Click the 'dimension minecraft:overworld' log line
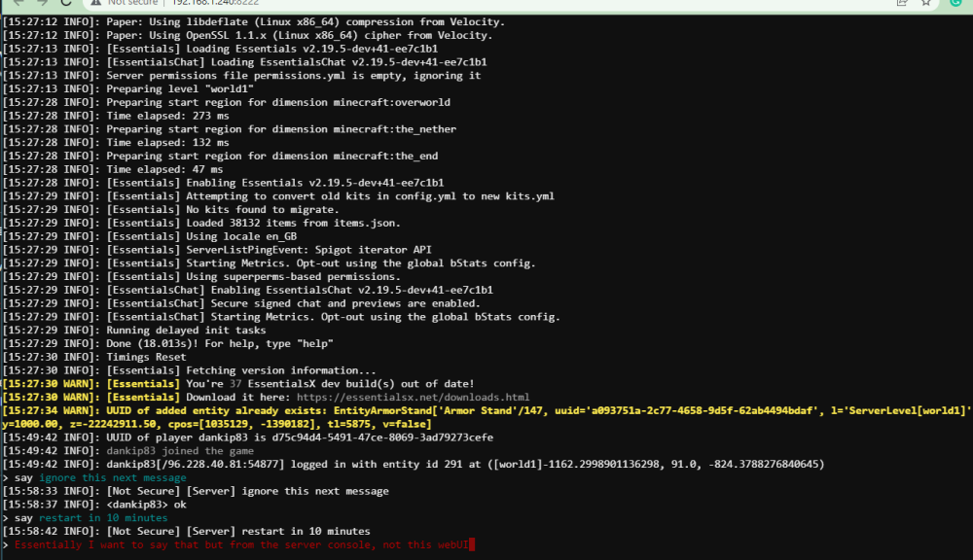The image size is (973, 560). click(227, 102)
